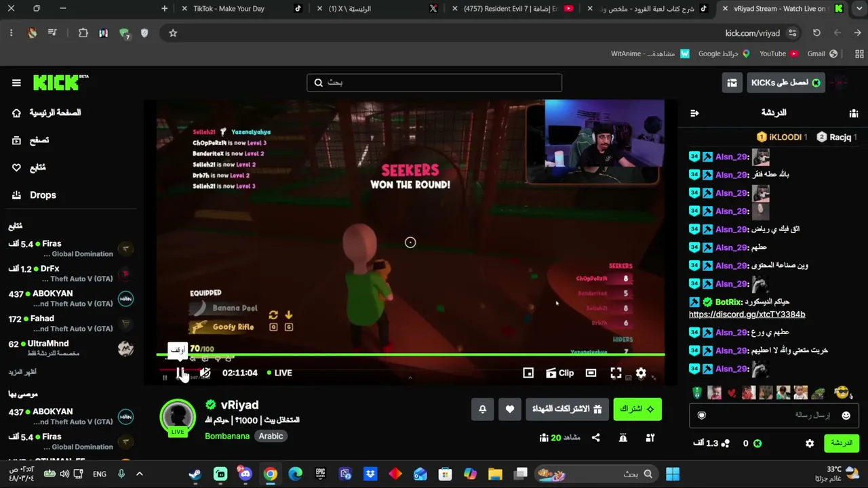Follow vRiyad with the heart button
Image resolution: width=868 pixels, height=488 pixels.
pos(510,409)
